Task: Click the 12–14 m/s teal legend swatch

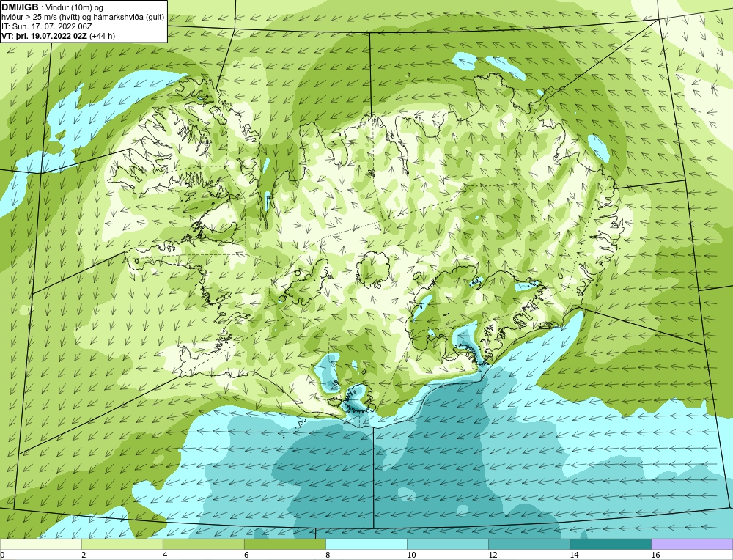Action: point(528,544)
